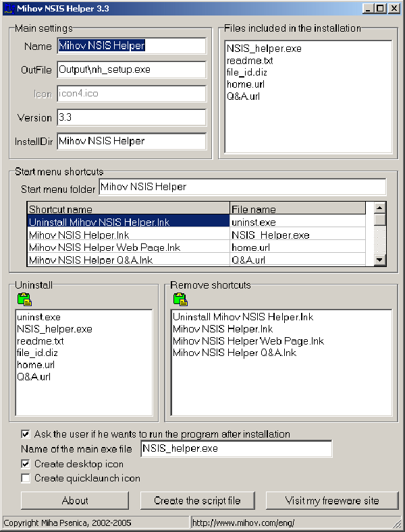Maximize the Mihov NSIS Helper window

tap(381, 9)
